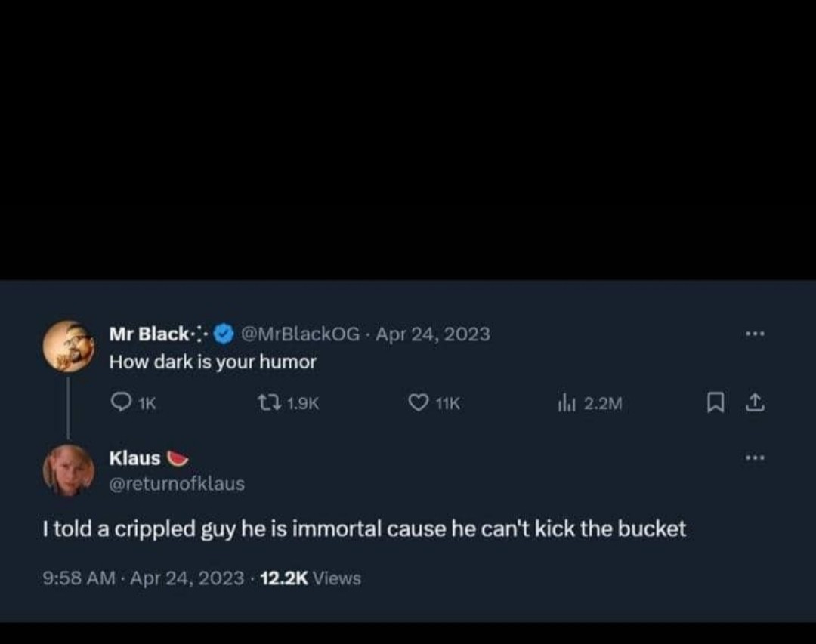Open the view analytics bar-chart icon
The height and width of the screenshot is (644, 816).
[566, 402]
